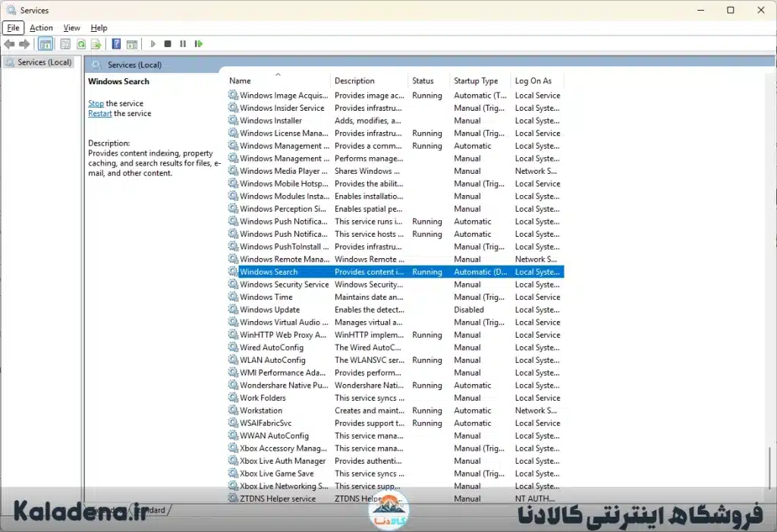Click the Pause Service icon
The width and height of the screenshot is (777, 532).
click(183, 44)
